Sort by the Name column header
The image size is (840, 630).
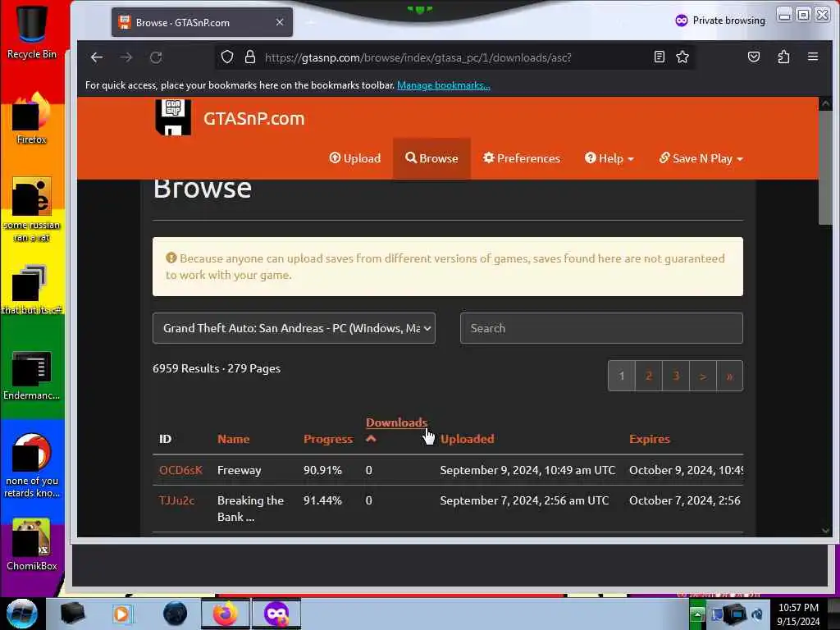click(x=233, y=439)
